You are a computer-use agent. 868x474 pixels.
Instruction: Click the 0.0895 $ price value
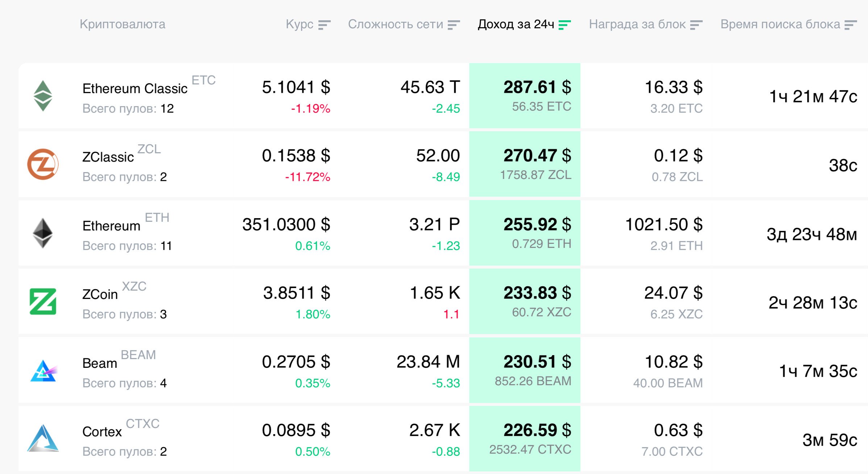296,431
